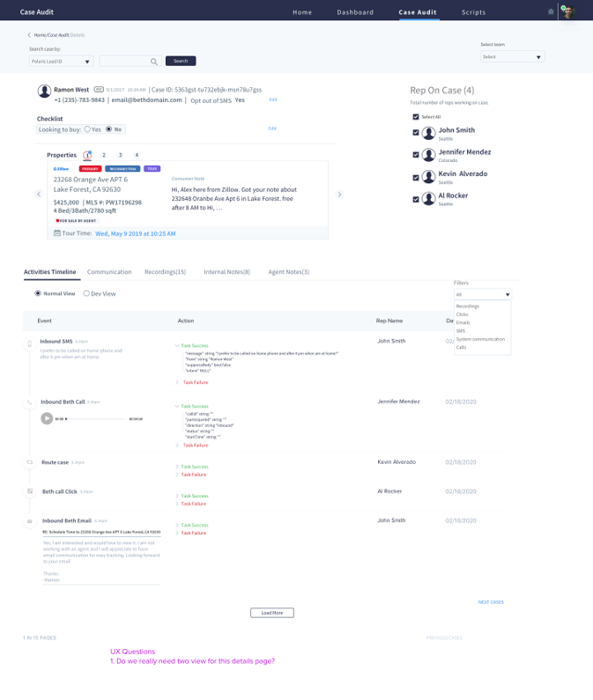
Task: Play the Inbound Beth Call recording
Action: [47, 418]
